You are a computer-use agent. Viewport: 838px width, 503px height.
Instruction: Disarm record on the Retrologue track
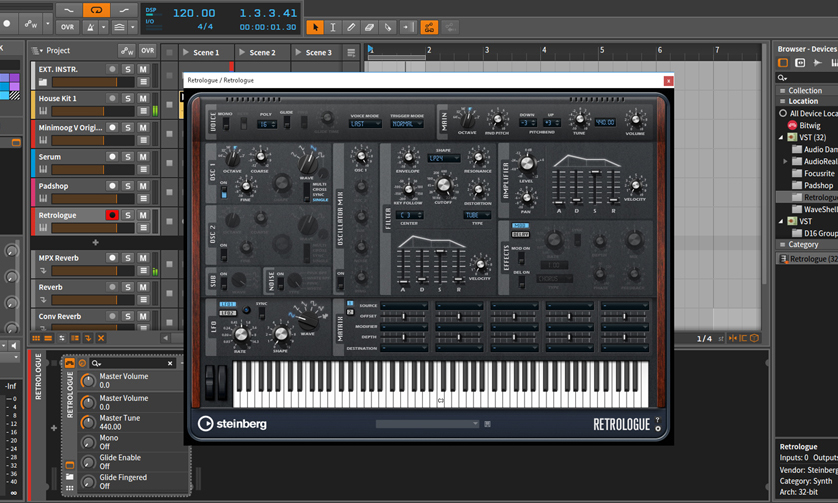[112, 215]
